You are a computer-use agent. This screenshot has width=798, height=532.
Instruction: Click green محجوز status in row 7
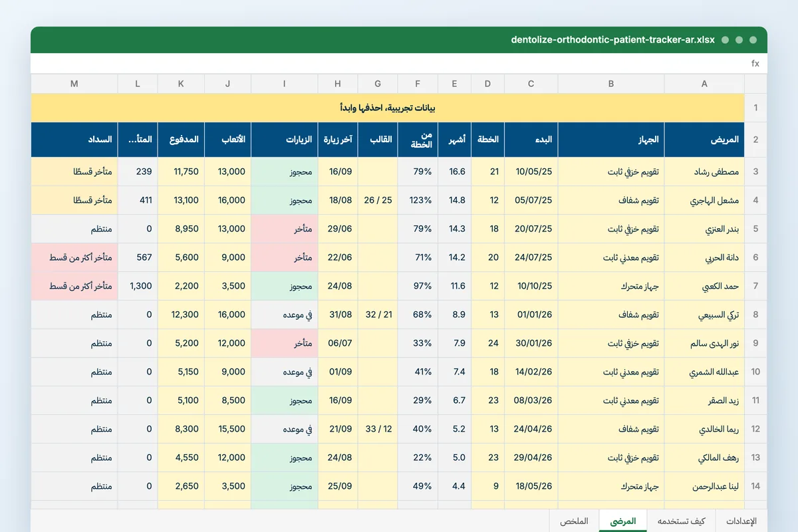point(285,286)
